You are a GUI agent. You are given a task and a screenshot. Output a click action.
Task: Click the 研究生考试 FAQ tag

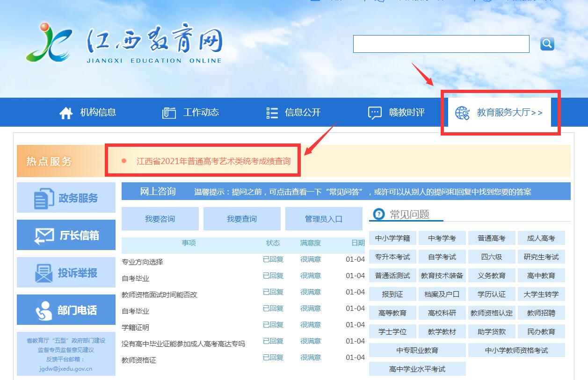541,257
